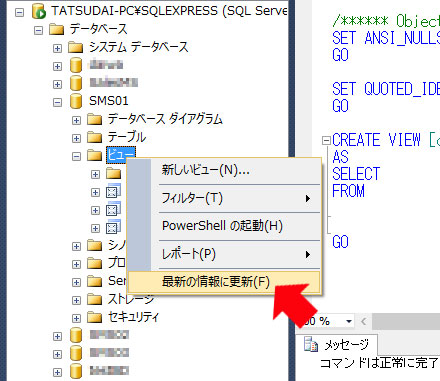This screenshot has height=381, width=440.
Task: Click 最新の情報に更新(F) to refresh views
Action: pos(223,282)
